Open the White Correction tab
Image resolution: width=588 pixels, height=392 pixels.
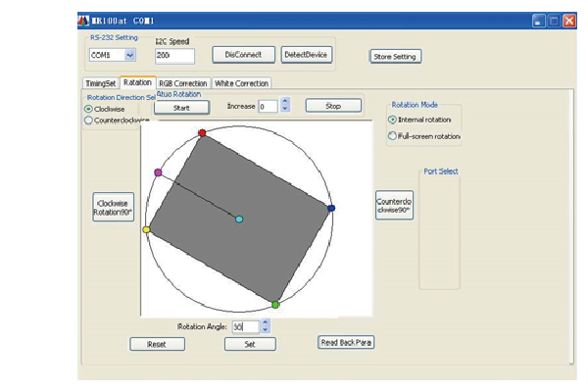click(x=241, y=83)
